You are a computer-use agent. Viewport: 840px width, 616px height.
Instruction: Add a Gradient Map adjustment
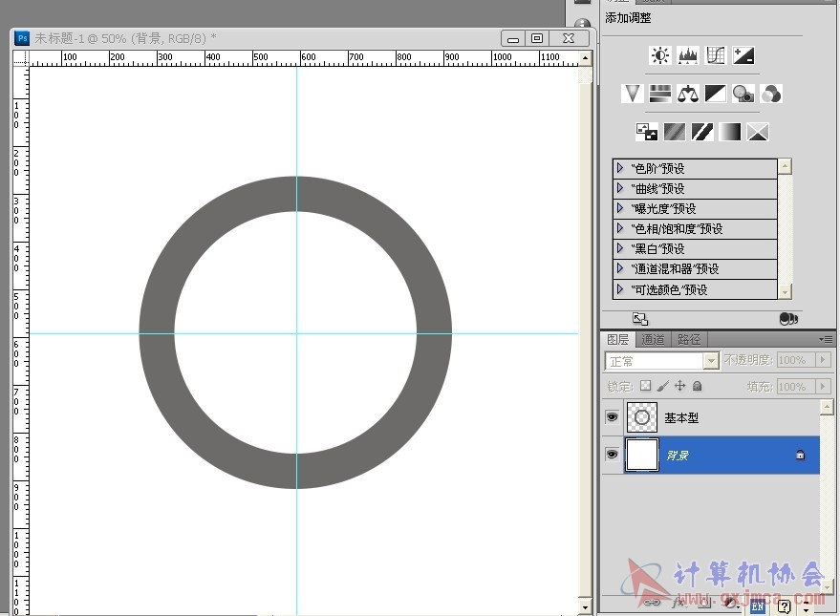click(x=730, y=132)
